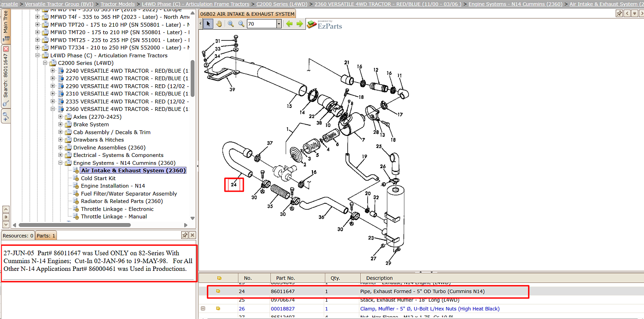The image size is (644, 319).
Task: Select Cold Start Kit in tree
Action: click(x=98, y=178)
